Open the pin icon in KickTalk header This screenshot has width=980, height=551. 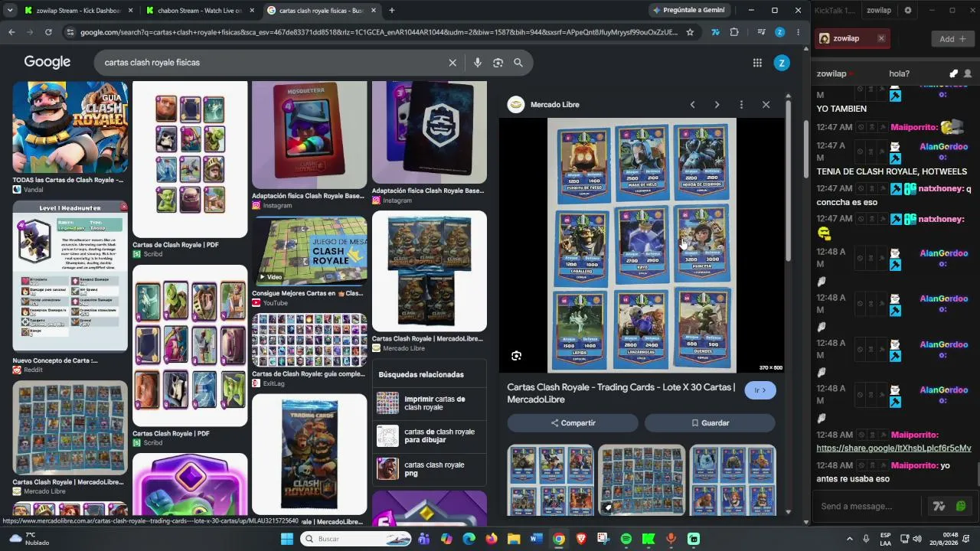click(x=953, y=73)
